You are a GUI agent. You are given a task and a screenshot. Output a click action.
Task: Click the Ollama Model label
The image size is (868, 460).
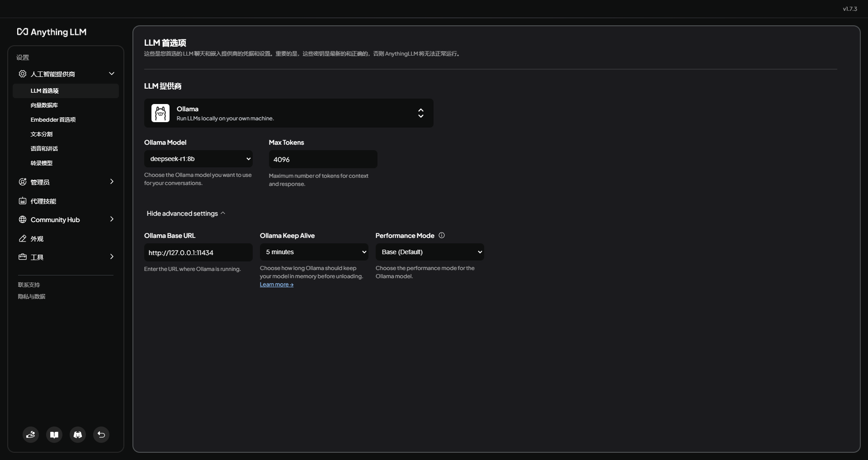click(x=165, y=142)
